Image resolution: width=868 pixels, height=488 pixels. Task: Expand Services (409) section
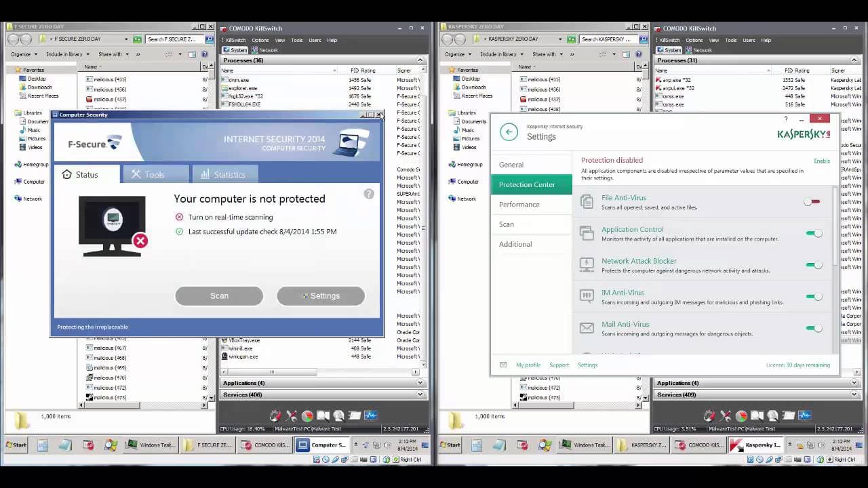[854, 394]
